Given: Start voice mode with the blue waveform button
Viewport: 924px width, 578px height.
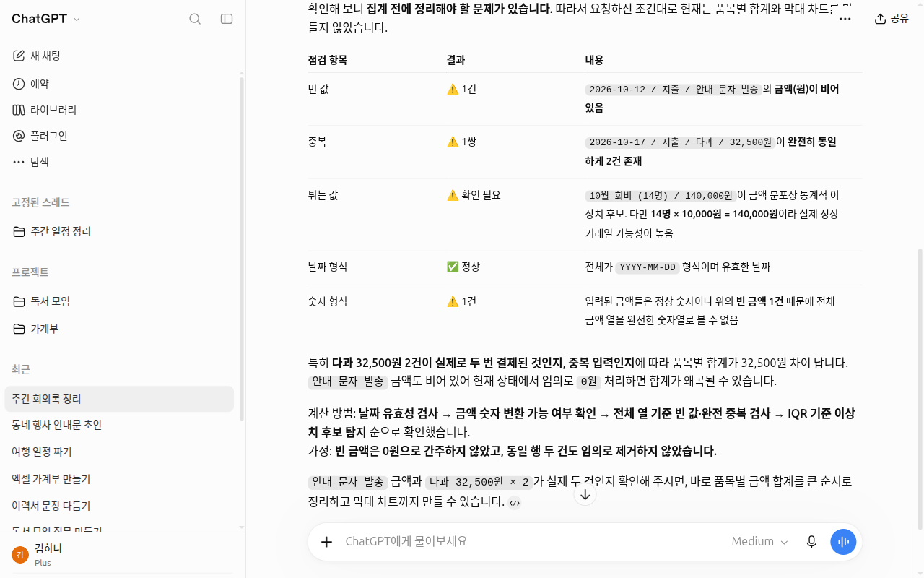Looking at the screenshot, I should [x=843, y=542].
